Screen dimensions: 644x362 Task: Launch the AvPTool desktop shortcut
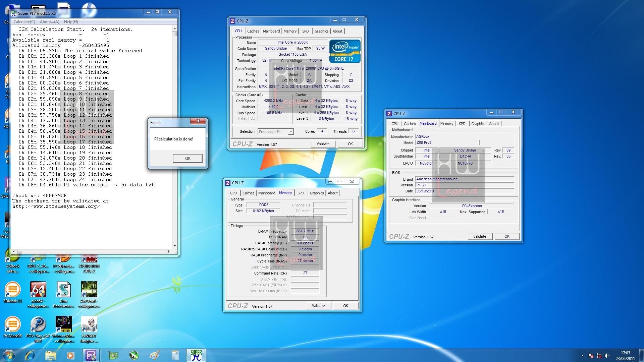coord(89,295)
